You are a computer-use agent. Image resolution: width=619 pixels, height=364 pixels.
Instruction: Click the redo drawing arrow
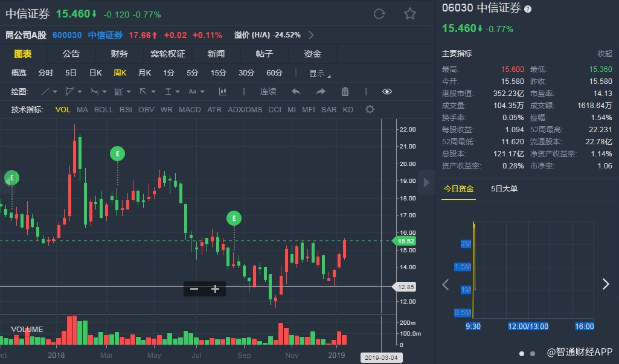320,92
